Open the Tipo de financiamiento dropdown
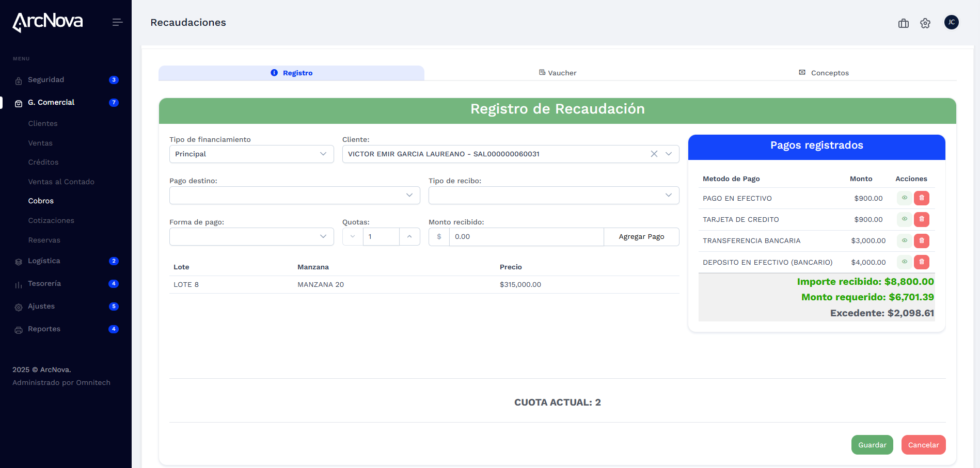Viewport: 980px width, 468px height. [x=251, y=154]
